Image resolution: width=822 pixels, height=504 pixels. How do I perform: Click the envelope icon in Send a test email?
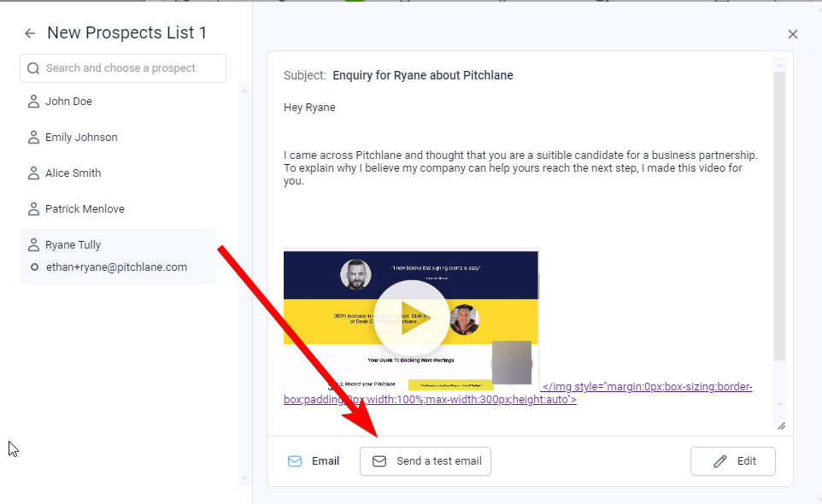pyautogui.click(x=379, y=461)
